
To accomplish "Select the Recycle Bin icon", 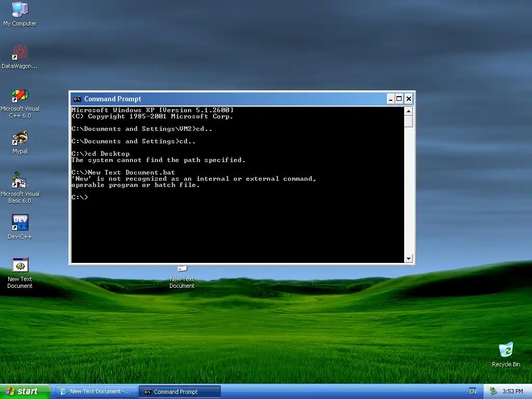I will [x=506, y=354].
